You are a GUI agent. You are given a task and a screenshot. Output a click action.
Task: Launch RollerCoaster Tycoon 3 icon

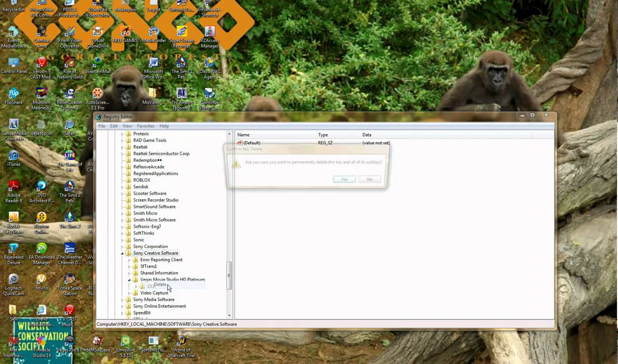70,99
